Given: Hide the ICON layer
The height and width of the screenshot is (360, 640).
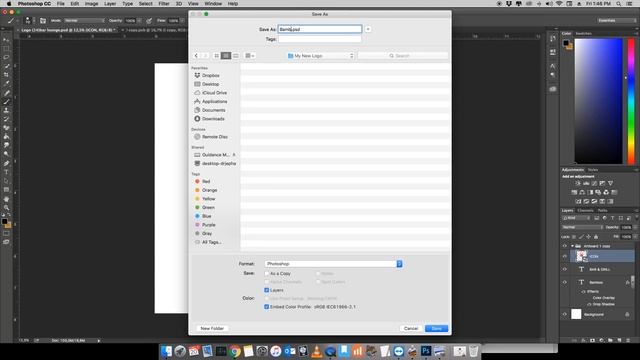Looking at the screenshot, I should click(x=565, y=256).
